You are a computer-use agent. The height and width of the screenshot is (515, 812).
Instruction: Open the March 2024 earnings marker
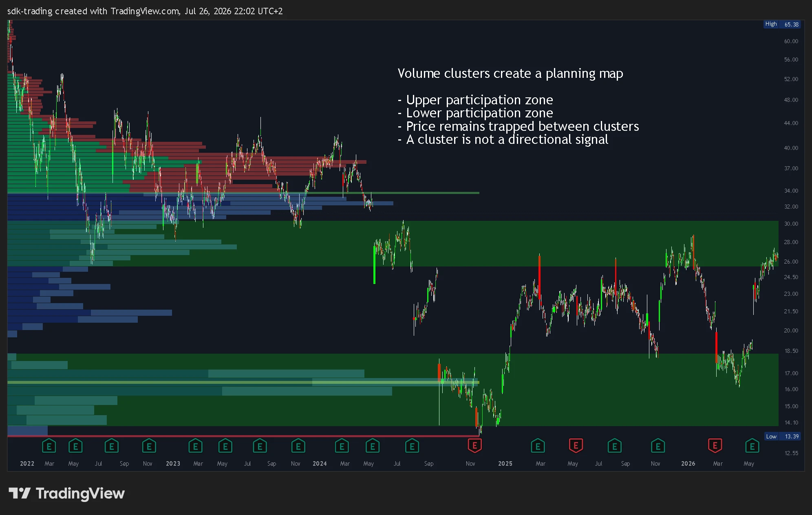342,446
